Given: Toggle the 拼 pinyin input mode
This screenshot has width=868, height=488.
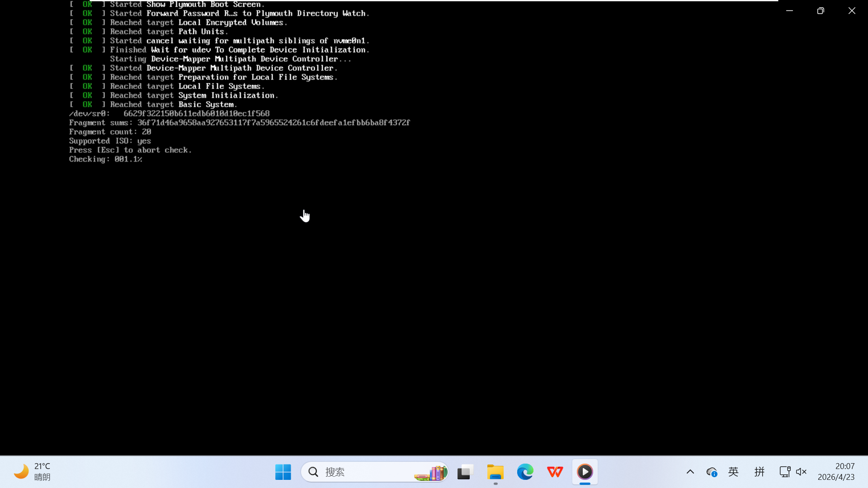Looking at the screenshot, I should [x=759, y=472].
